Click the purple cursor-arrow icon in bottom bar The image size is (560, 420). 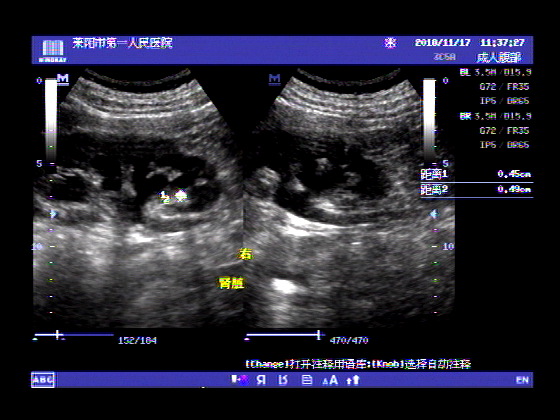240,380
